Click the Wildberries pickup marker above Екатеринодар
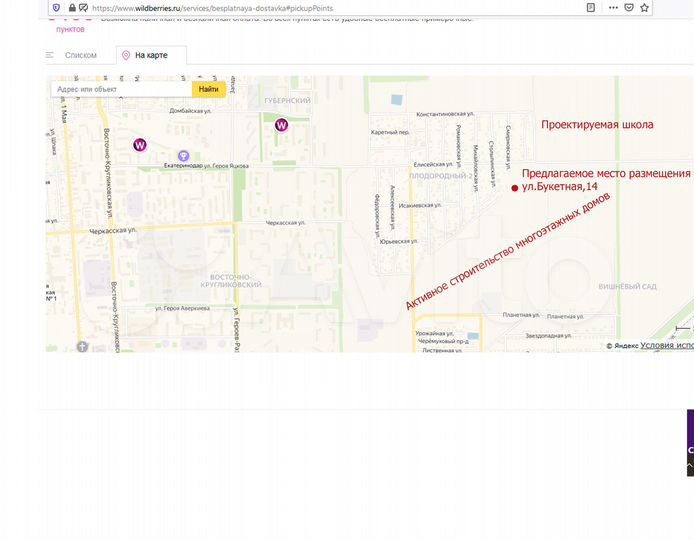The image size is (694, 540). tap(140, 145)
